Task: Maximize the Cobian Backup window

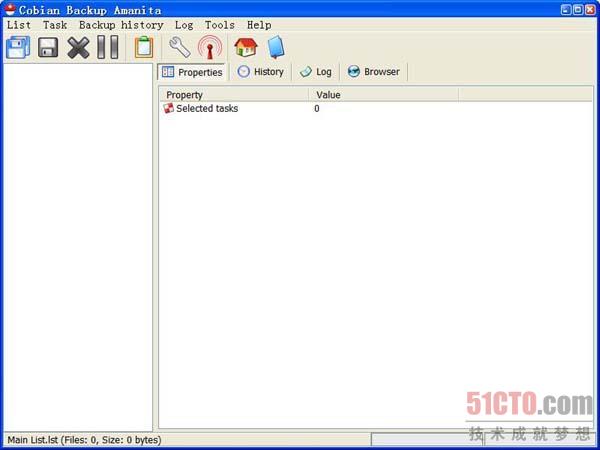Action: coord(578,10)
